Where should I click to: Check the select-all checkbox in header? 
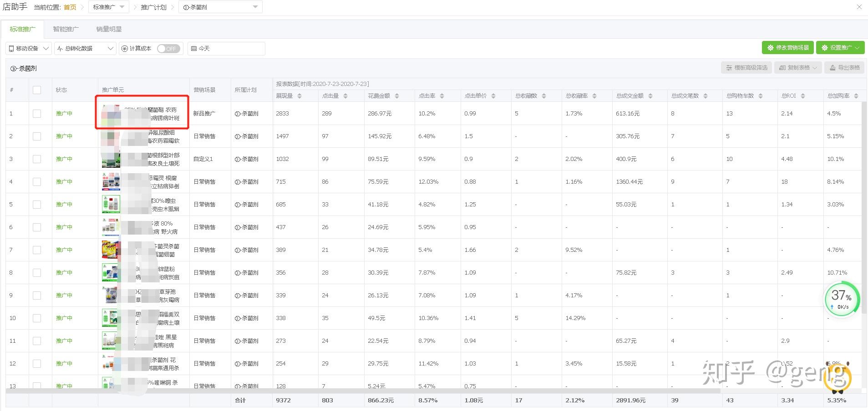(37, 90)
